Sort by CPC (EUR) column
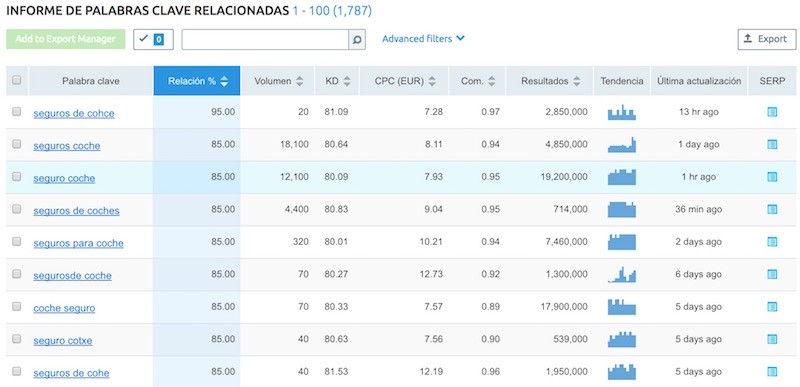800x387 pixels. click(x=405, y=81)
